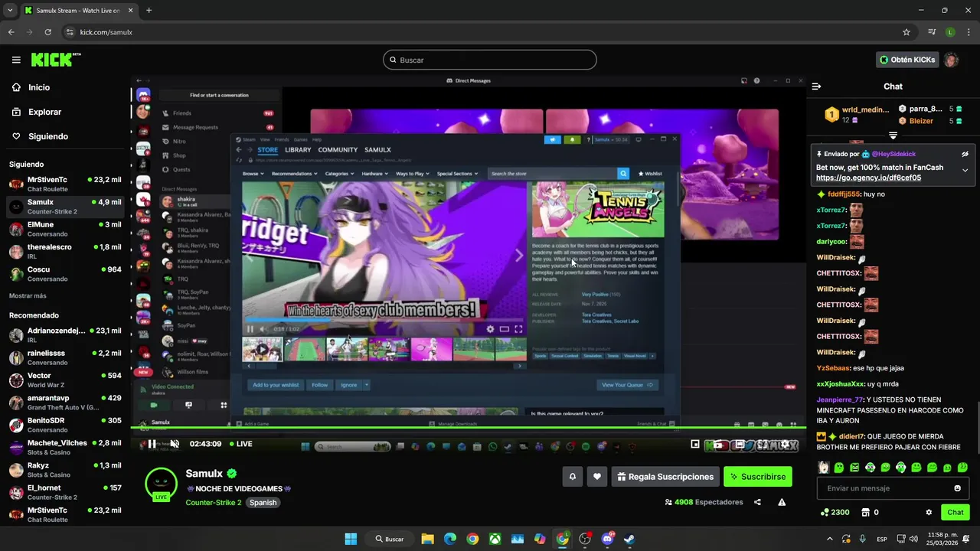Toggle follow heart for Samulx

pos(597,477)
